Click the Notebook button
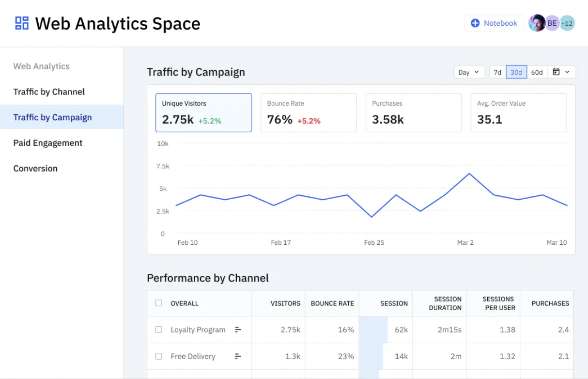588x379 pixels. [494, 23]
